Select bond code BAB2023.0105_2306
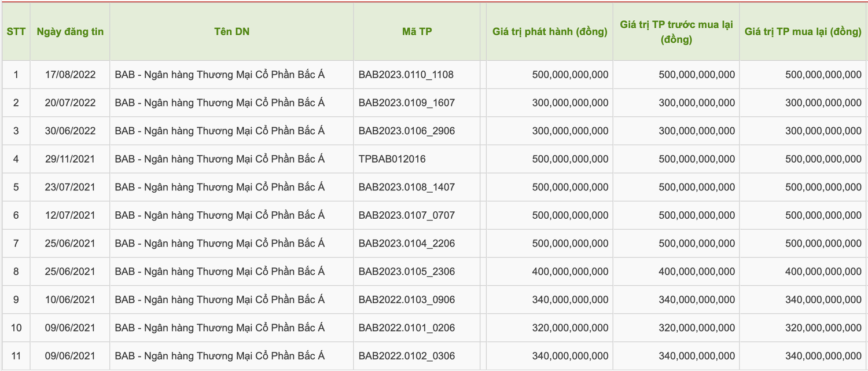The height and width of the screenshot is (371, 868). click(407, 271)
